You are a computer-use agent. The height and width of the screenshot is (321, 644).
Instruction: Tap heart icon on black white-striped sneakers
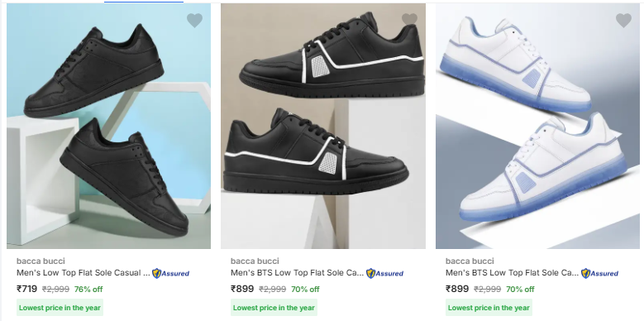(x=409, y=19)
